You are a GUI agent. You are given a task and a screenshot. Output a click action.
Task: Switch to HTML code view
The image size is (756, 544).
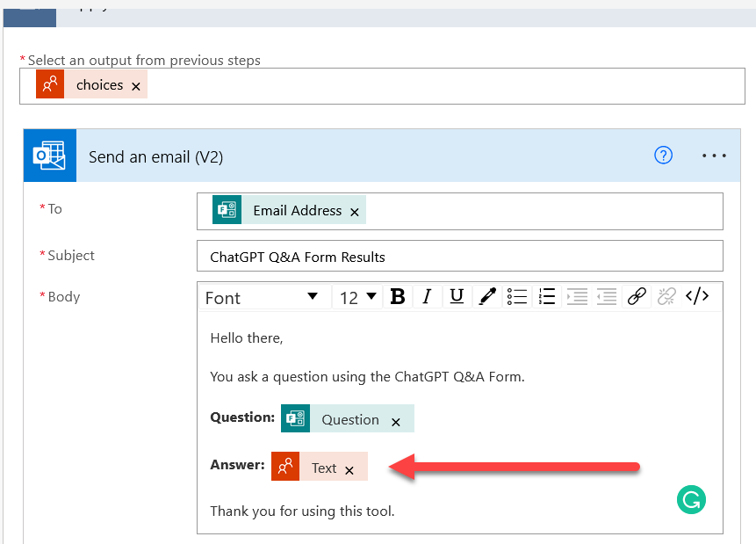697,296
